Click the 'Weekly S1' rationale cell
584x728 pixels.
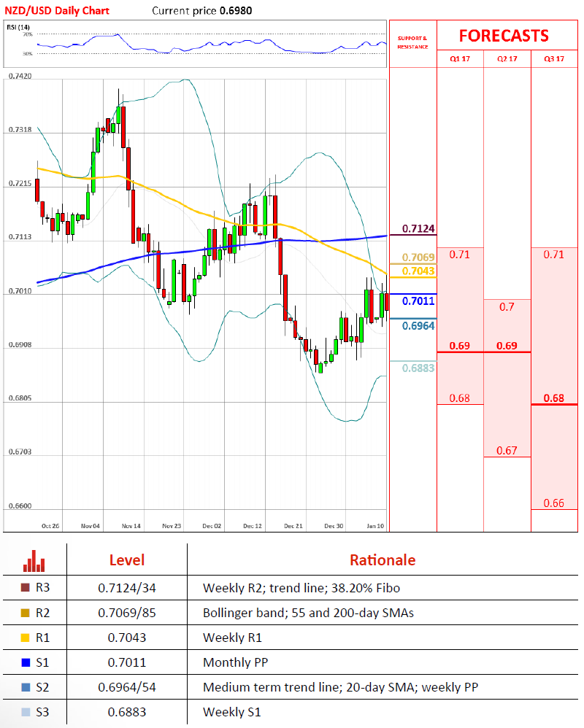(232, 712)
